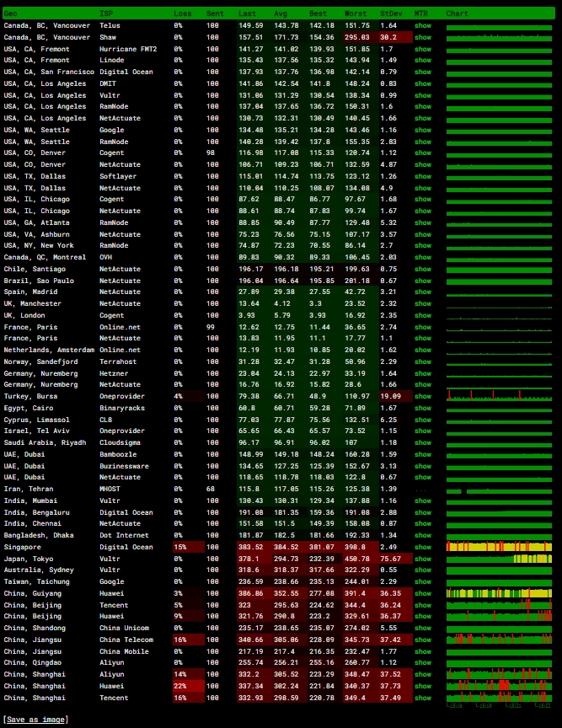The width and height of the screenshot is (562, 728).
Task: Click the 75.67 StDev for Tokyo
Action: pyautogui.click(x=390, y=559)
